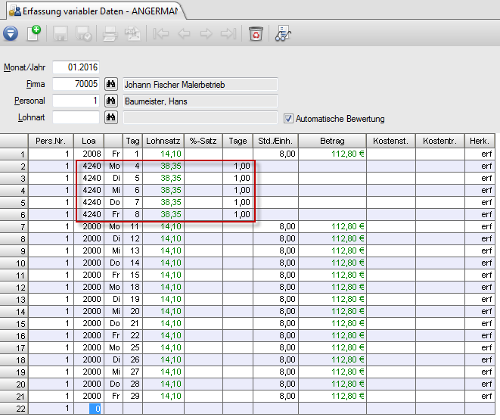Screen dimensions: 500x420
Task: Click highlighted Loa cell in row 22
Action: point(89,408)
